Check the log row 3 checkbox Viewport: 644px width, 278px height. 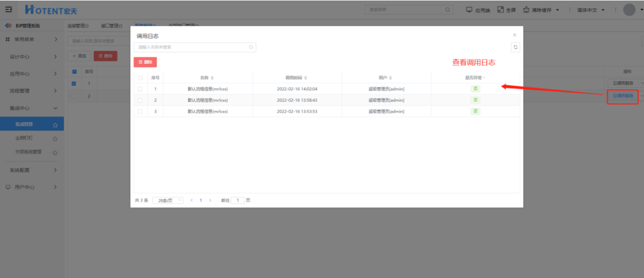[x=141, y=111]
